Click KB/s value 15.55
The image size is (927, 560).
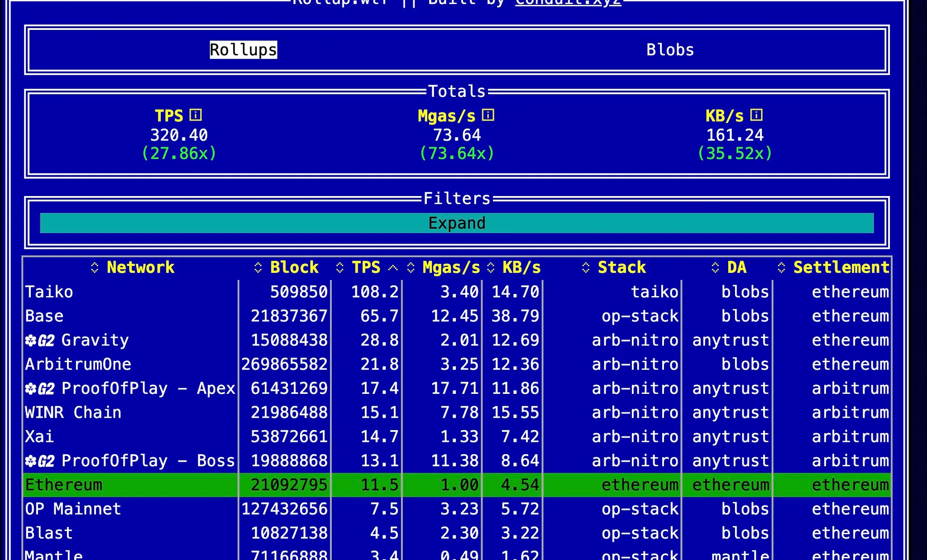tap(516, 412)
